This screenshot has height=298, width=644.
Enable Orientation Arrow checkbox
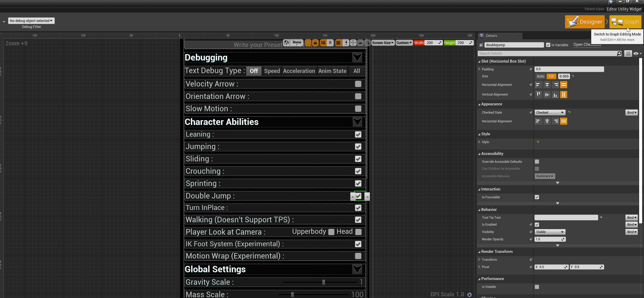point(358,96)
